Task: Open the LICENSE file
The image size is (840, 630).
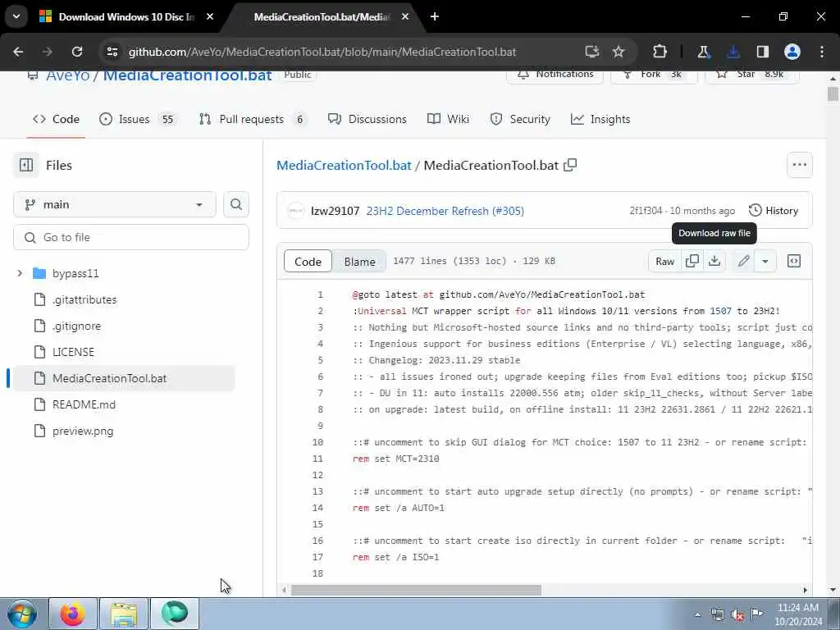Action: click(73, 352)
